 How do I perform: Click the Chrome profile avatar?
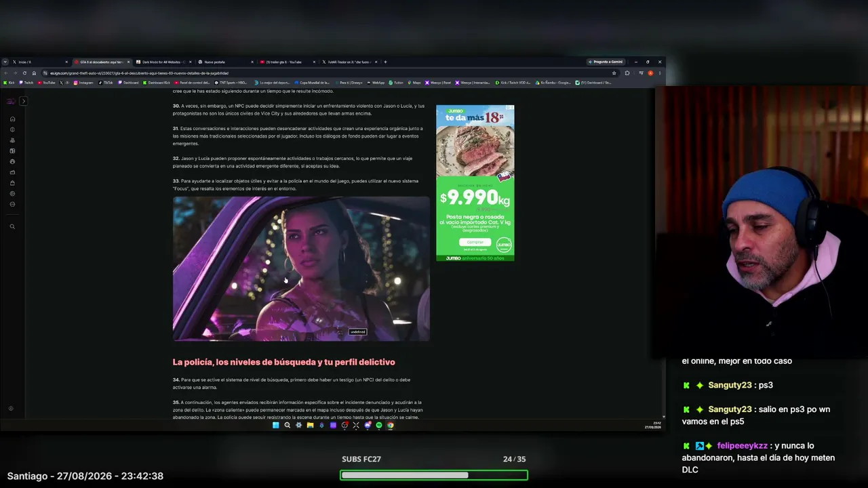click(650, 73)
